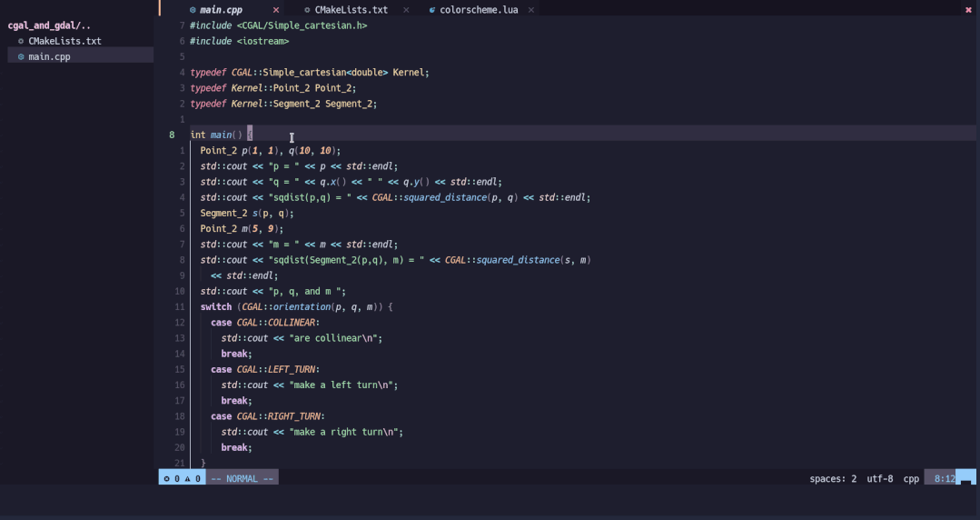The image size is (980, 520).
Task: Click the case CGAL::COLLINEAR line
Action: click(x=265, y=323)
